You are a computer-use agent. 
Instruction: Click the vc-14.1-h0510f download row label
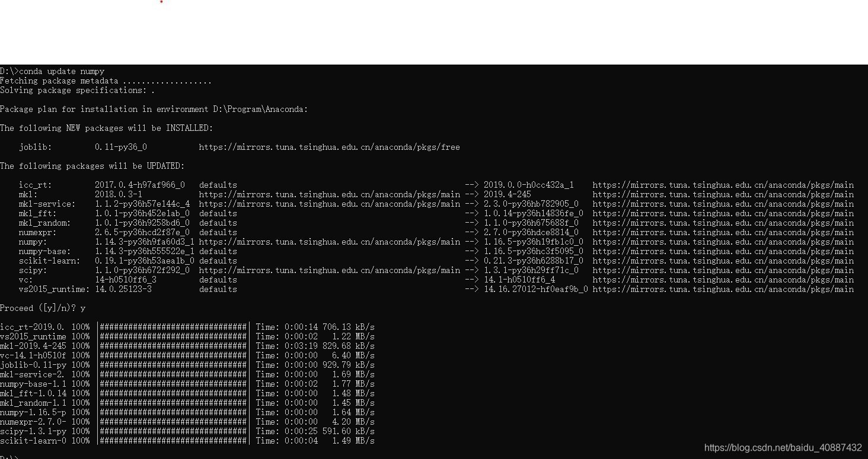pos(33,355)
